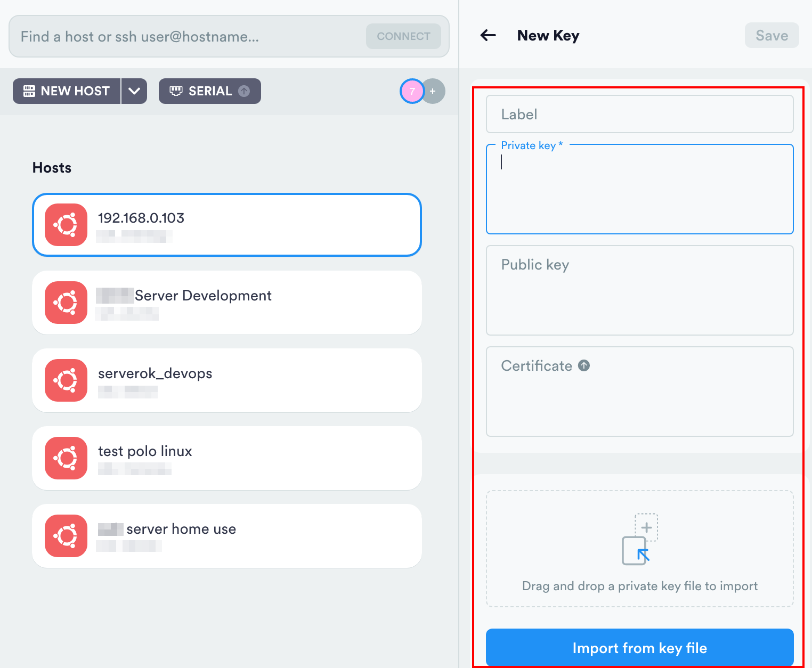Click the CONNECT button
The image size is (812, 668).
point(403,36)
